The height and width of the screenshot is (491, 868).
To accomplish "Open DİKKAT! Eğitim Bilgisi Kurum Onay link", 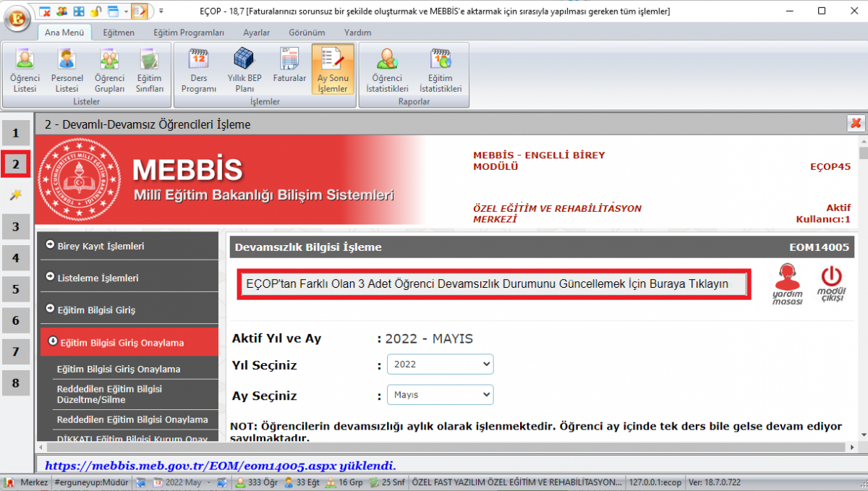I will click(132, 438).
